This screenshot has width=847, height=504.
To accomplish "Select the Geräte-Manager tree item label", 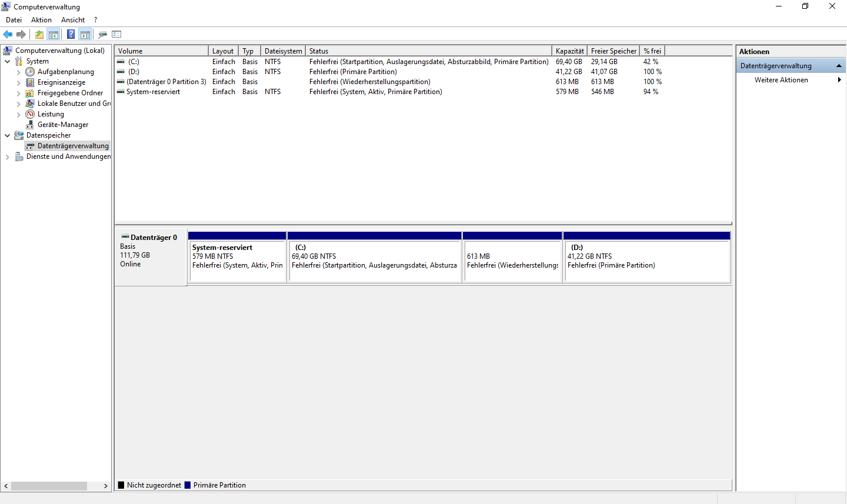I will click(63, 125).
